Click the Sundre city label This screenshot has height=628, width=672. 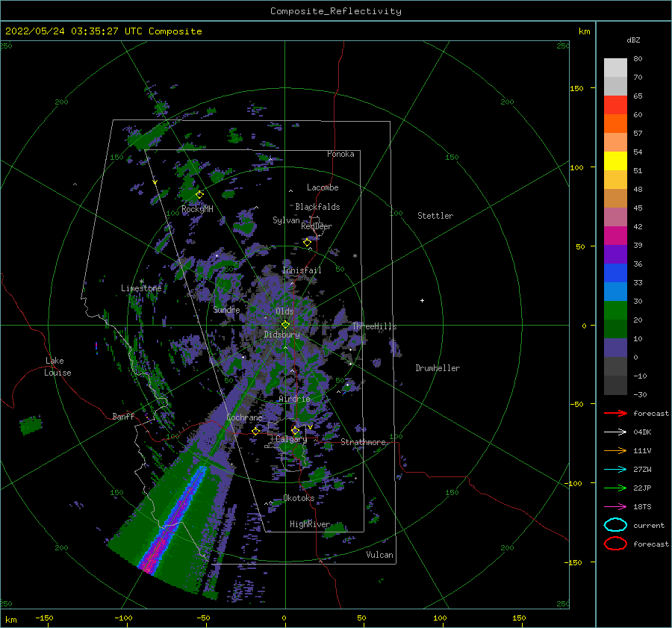point(227,309)
